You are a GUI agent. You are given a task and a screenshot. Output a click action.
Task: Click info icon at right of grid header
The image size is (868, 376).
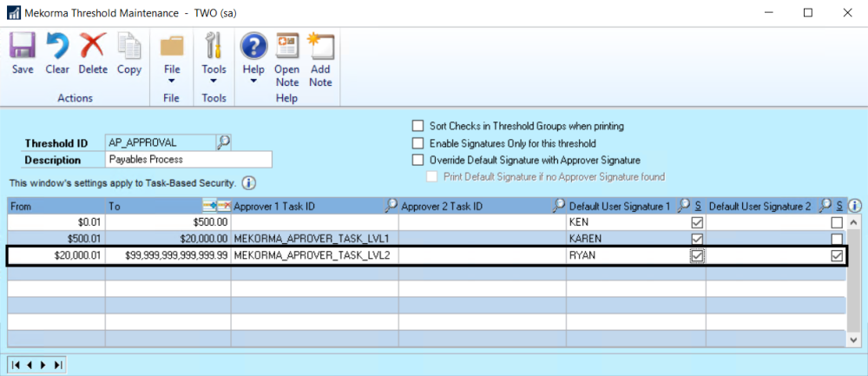coord(855,206)
